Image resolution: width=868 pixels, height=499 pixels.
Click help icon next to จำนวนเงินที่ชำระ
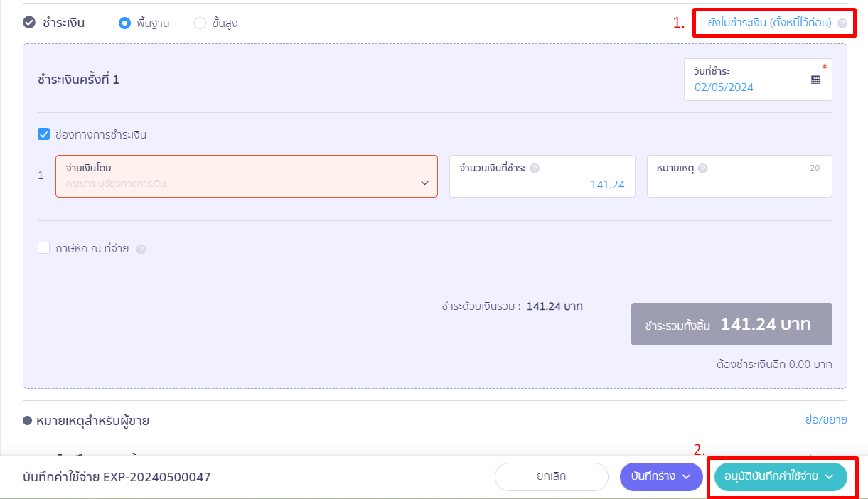[535, 168]
